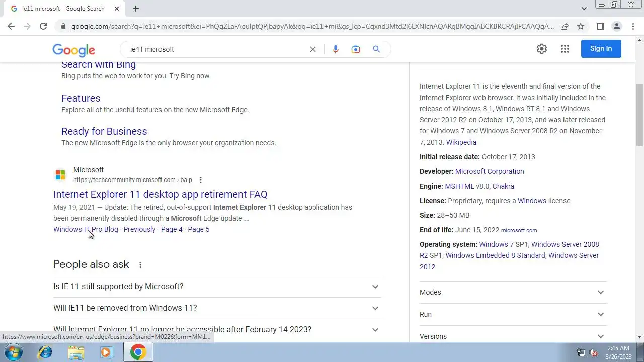
Task: Expand 'Will IE11 be removed' question
Action: coord(217,308)
